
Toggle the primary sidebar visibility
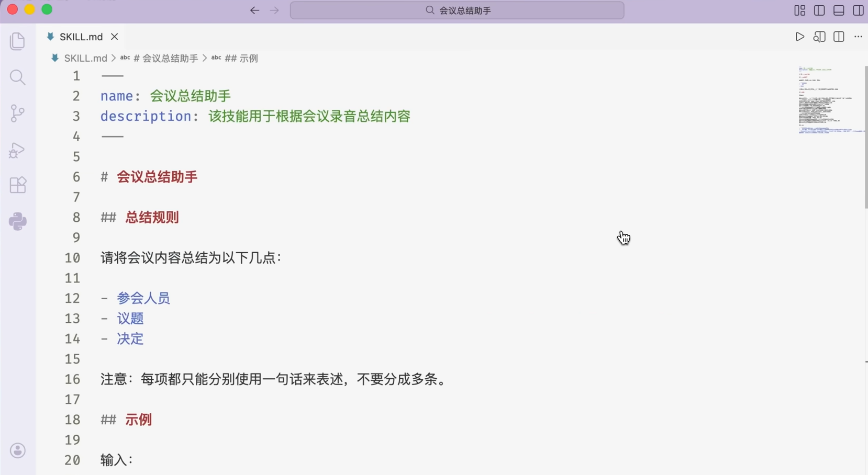(819, 10)
